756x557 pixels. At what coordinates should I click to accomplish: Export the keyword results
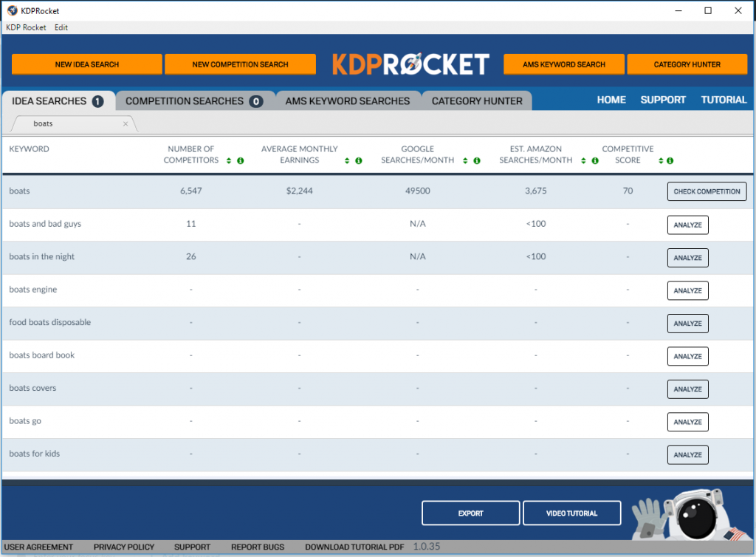point(470,513)
